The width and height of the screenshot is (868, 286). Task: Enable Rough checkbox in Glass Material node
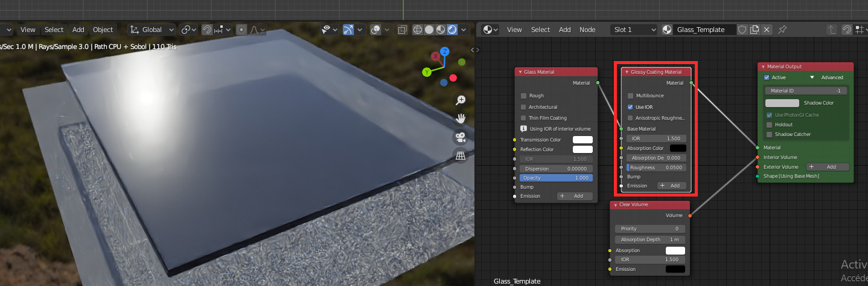(x=523, y=96)
